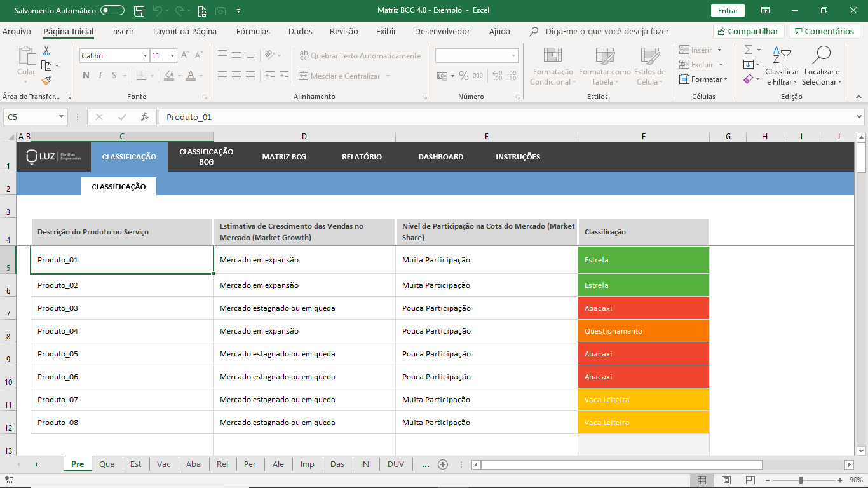Viewport: 868px width, 488px height.
Task: Expand the Name Box dropdown for C5
Action: pos(62,117)
